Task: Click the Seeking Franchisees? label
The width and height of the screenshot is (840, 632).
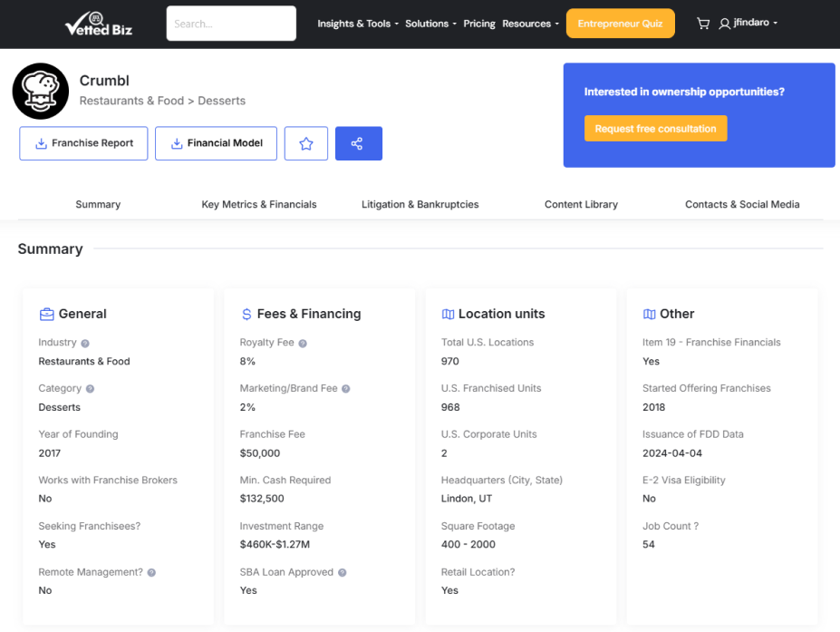Action: tap(90, 526)
